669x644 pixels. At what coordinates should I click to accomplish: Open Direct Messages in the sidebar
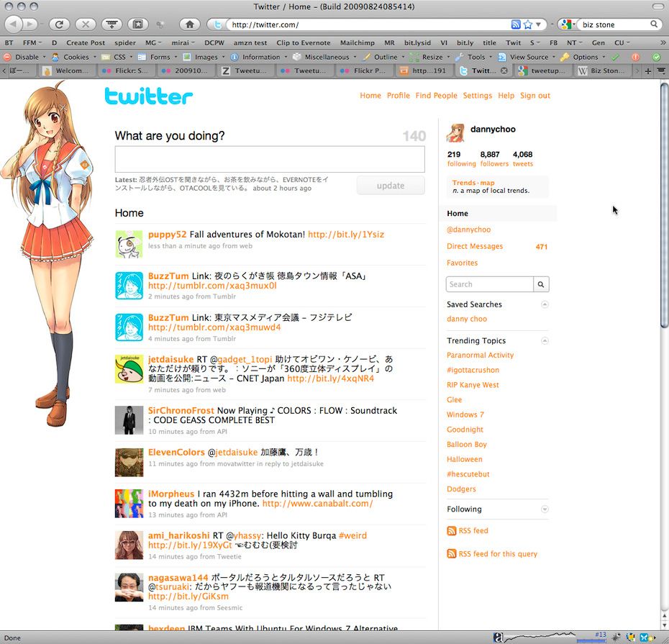tap(475, 247)
